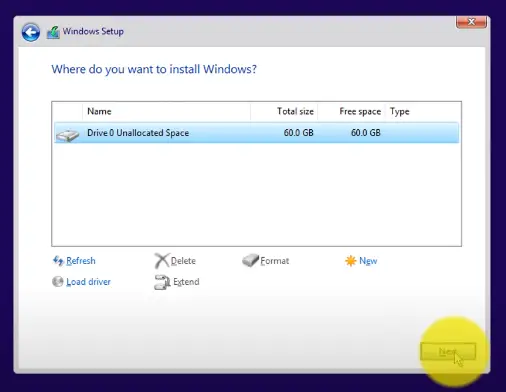
Task: Click the Refresh arrows icon
Action: pos(58,261)
